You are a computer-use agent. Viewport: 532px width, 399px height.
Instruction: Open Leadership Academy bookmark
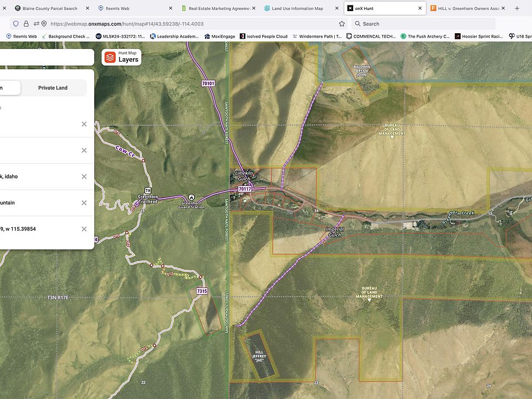(175, 37)
